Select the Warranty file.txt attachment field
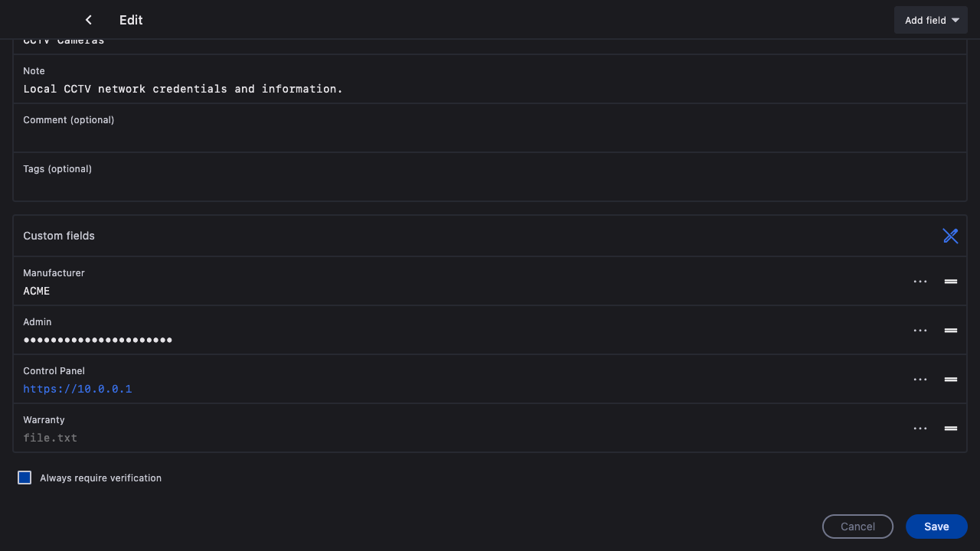The width and height of the screenshot is (980, 551). 51,438
